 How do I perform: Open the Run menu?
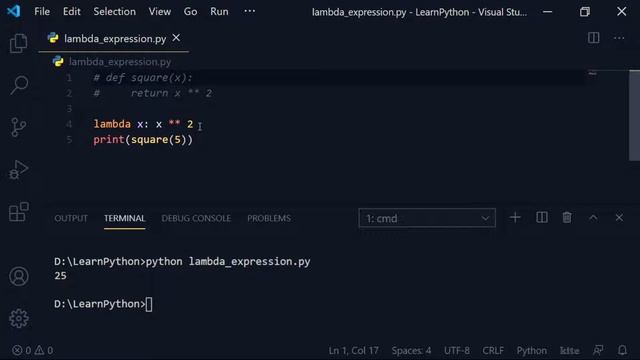219,11
